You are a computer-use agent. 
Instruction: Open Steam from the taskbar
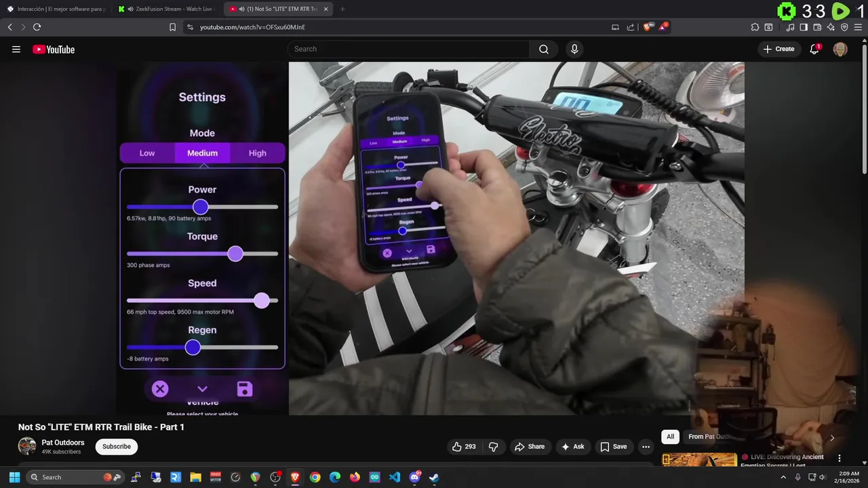click(x=434, y=477)
